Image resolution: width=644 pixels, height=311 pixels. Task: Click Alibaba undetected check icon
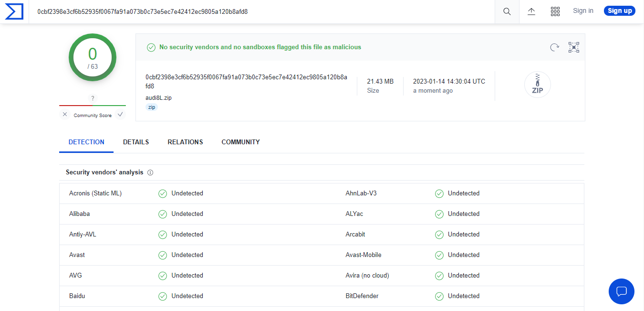click(x=163, y=214)
